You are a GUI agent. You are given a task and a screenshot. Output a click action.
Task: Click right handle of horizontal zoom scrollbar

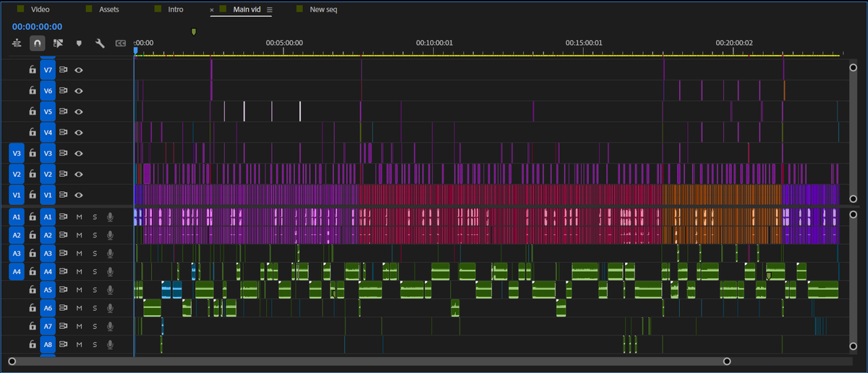[727, 361]
